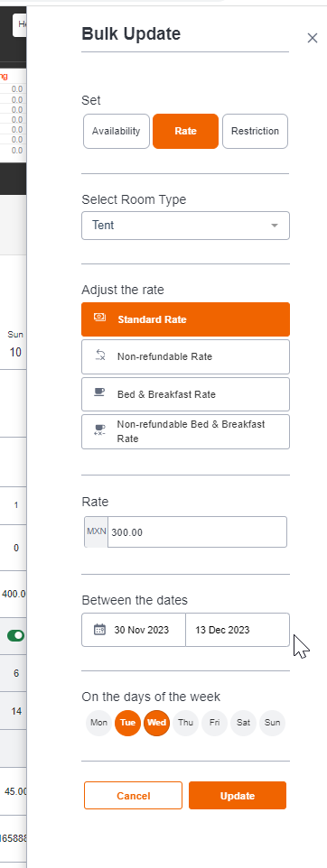Open the Tent room type combo box

[x=186, y=226]
